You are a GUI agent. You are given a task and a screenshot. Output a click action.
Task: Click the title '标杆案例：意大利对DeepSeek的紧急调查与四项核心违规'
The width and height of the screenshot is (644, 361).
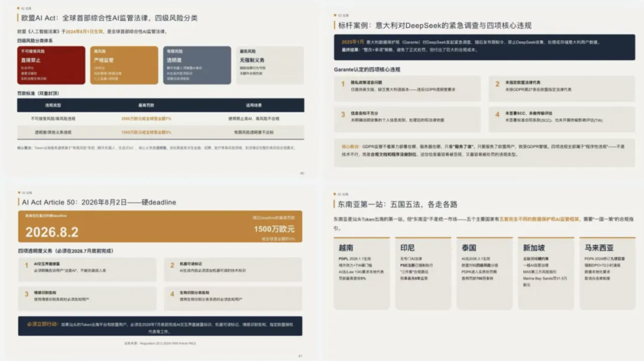pyautogui.click(x=435, y=25)
